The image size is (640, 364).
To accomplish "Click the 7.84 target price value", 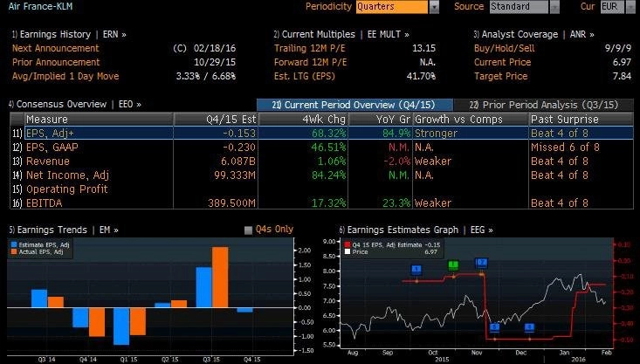I will click(x=622, y=76).
